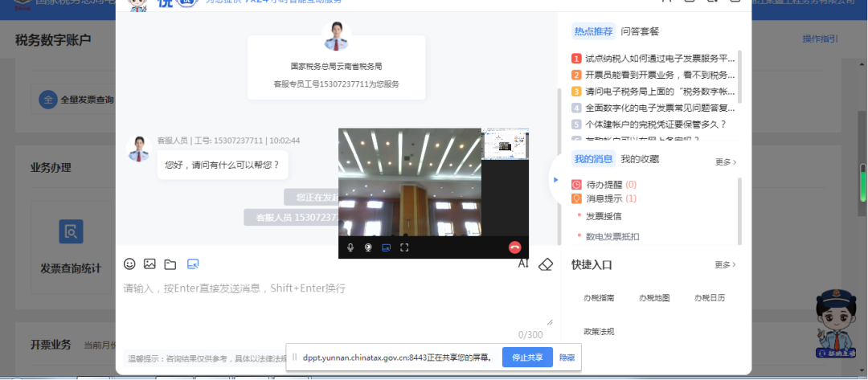The height and width of the screenshot is (380, 868).
Task: Open the 发票授信 message
Action: [x=604, y=216]
